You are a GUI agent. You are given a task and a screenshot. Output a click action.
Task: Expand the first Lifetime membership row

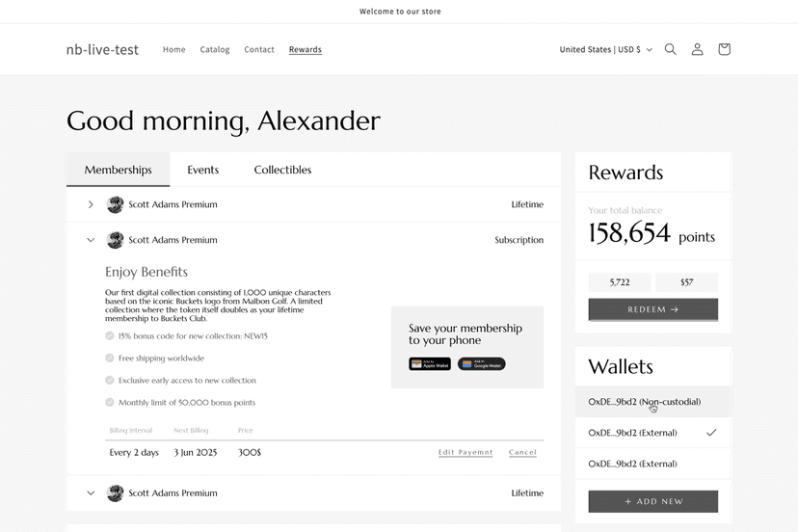[91, 204]
